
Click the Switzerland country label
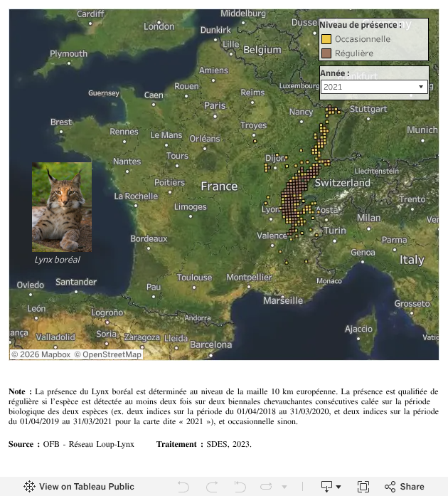click(x=343, y=182)
